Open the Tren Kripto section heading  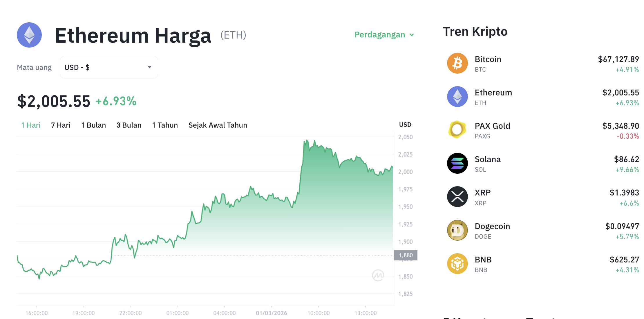point(475,31)
